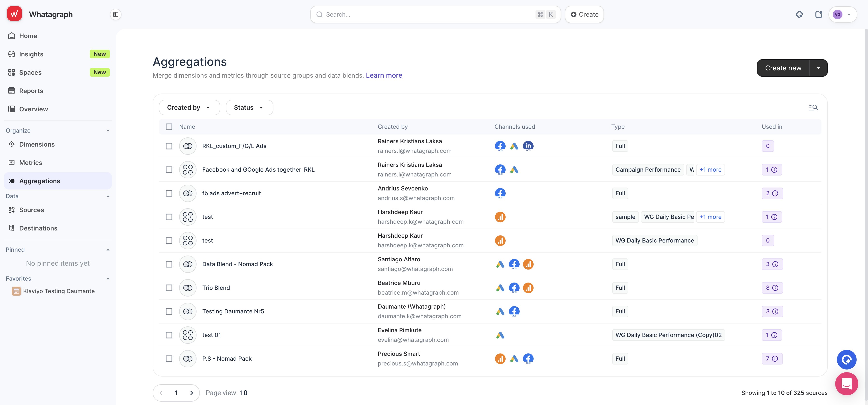Click the Used in badge 3 for Testing Daumante Nr5
This screenshot has width=868, height=405.
[772, 311]
